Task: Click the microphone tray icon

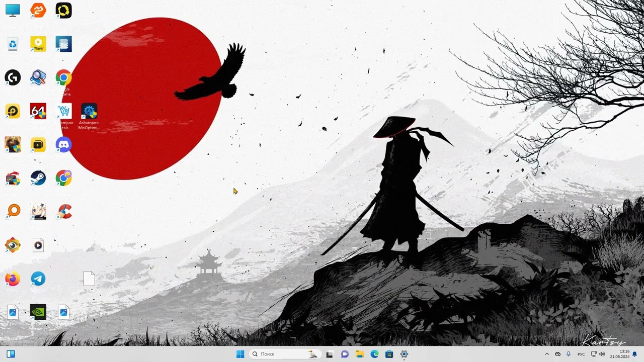Action: pyautogui.click(x=569, y=354)
